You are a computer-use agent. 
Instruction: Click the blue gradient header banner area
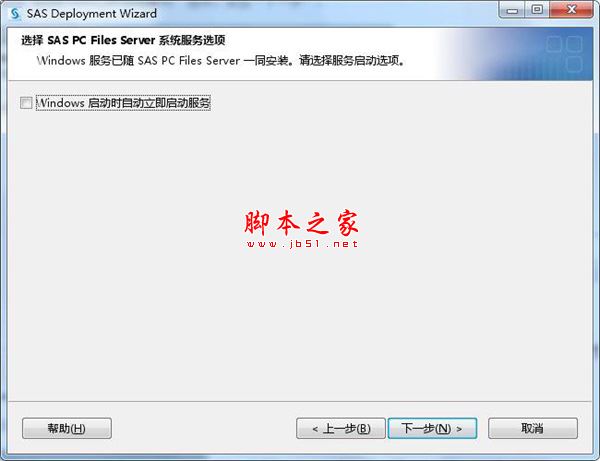tap(513, 54)
